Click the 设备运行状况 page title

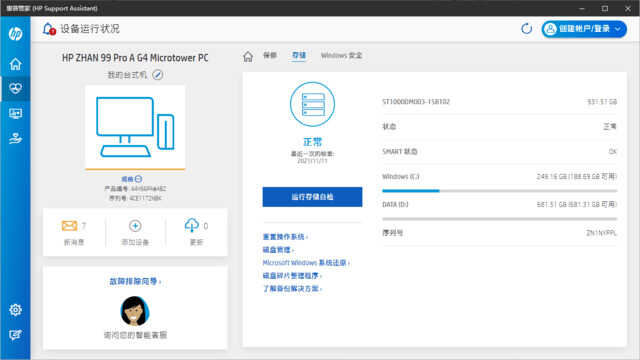pos(90,29)
